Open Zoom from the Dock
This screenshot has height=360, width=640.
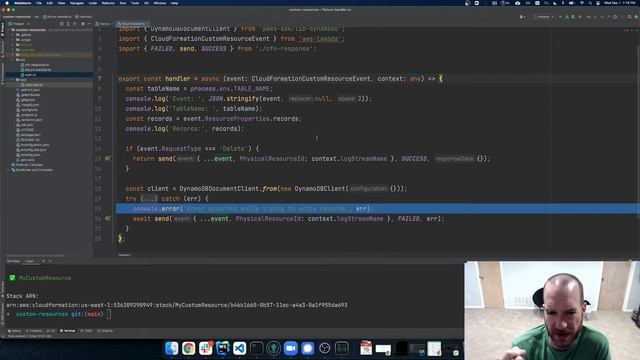click(x=291, y=348)
